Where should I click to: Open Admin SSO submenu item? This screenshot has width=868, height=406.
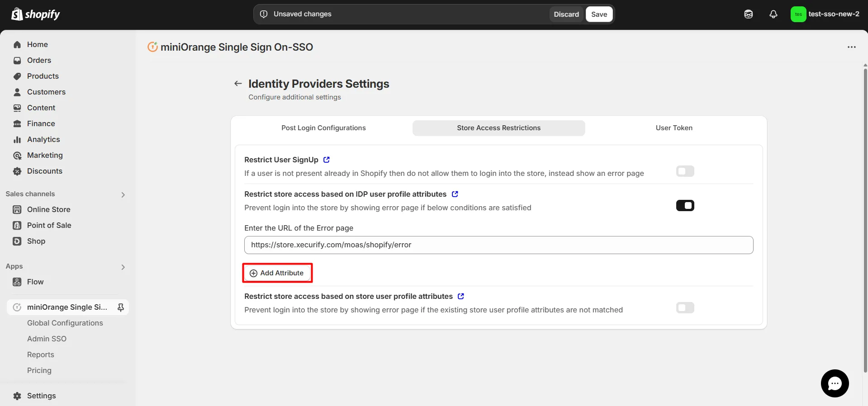[x=47, y=339]
